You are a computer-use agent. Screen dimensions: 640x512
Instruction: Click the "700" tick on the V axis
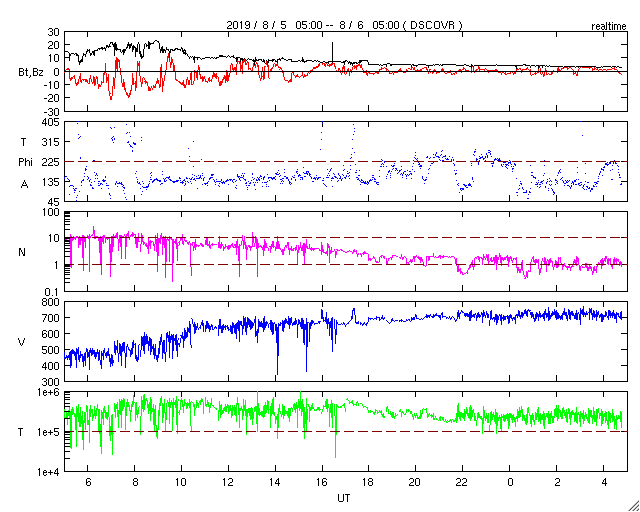51,318
